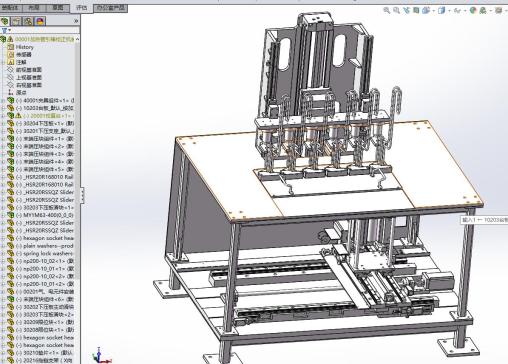Select 上视基准面 plane in tree
This screenshot has height=364, width=508.
click(x=29, y=77)
